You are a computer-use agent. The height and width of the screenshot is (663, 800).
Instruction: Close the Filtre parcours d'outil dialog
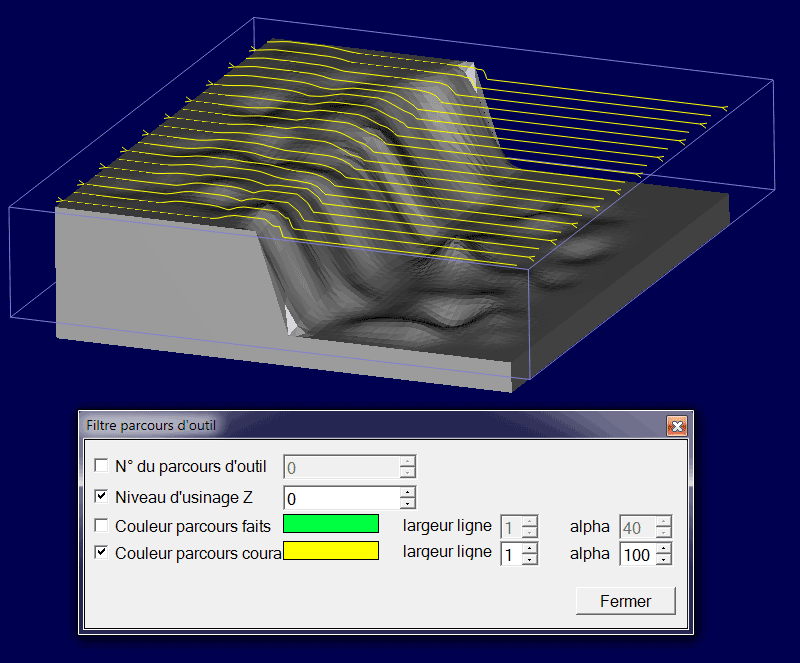pos(677,426)
